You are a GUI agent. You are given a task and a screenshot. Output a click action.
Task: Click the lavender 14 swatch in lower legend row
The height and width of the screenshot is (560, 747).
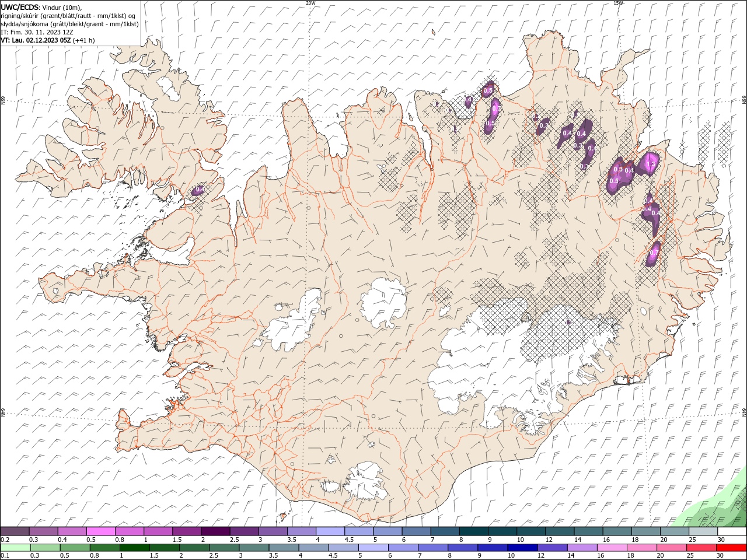[582, 548]
